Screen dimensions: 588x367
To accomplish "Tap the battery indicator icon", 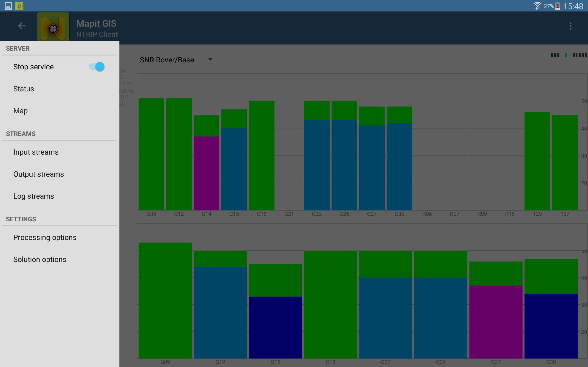I will tap(558, 6).
